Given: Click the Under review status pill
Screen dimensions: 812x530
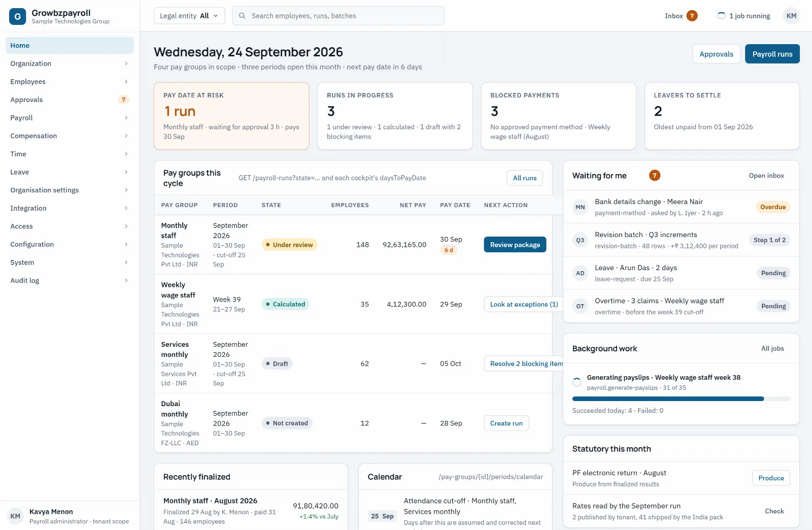Looking at the screenshot, I should (x=289, y=245).
